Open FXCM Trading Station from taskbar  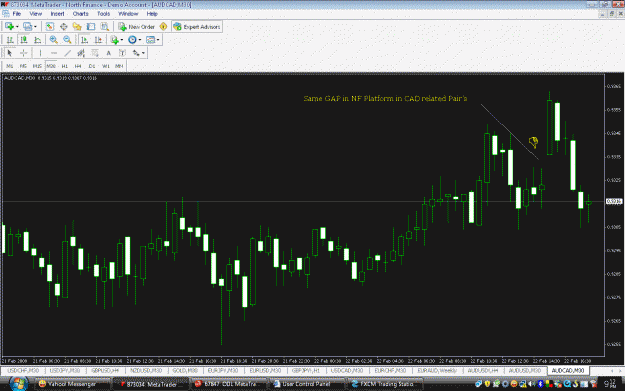[x=384, y=384]
